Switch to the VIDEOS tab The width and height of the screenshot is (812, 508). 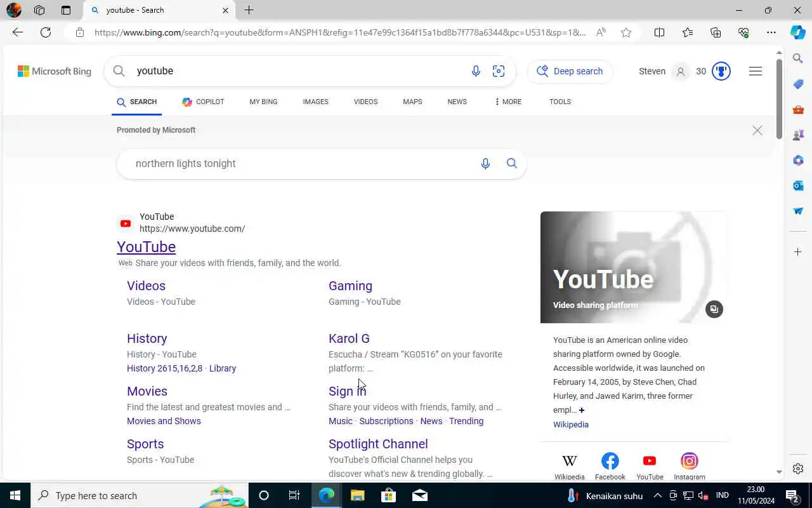point(365,102)
